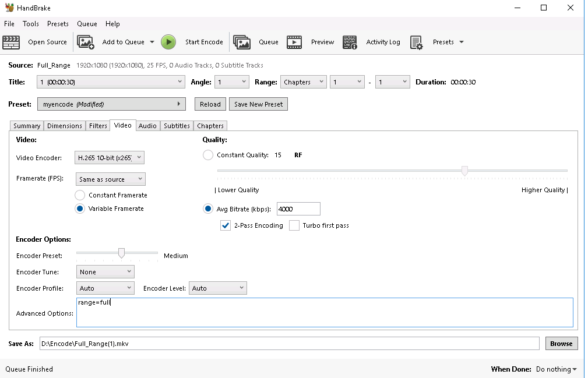Open the Queue pictures icon
Image resolution: width=588 pixels, height=378 pixels.
tap(242, 42)
